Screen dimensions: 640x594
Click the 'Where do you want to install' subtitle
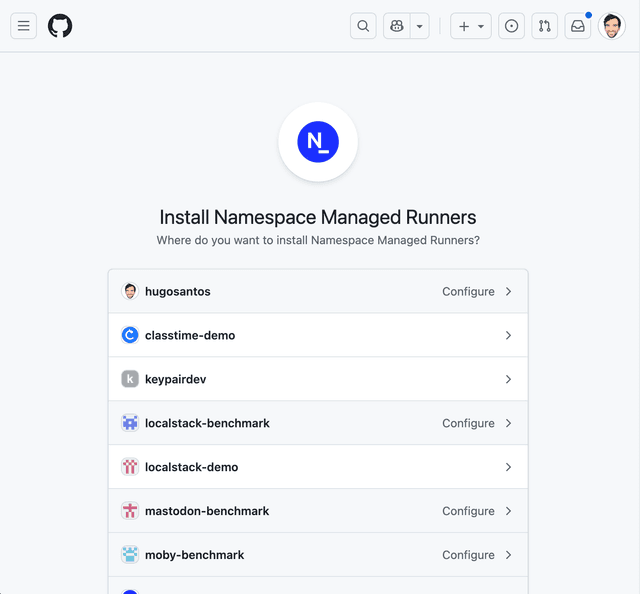pos(318,240)
